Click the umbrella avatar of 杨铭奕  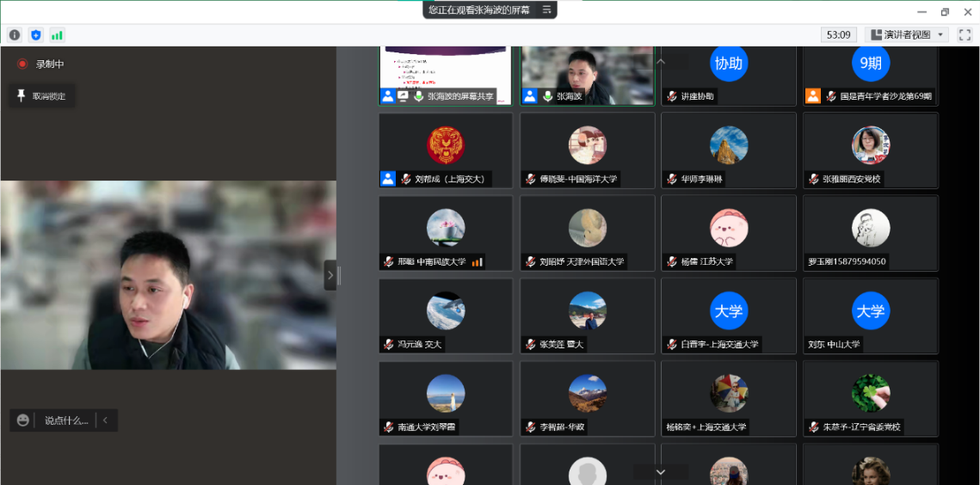(x=729, y=394)
